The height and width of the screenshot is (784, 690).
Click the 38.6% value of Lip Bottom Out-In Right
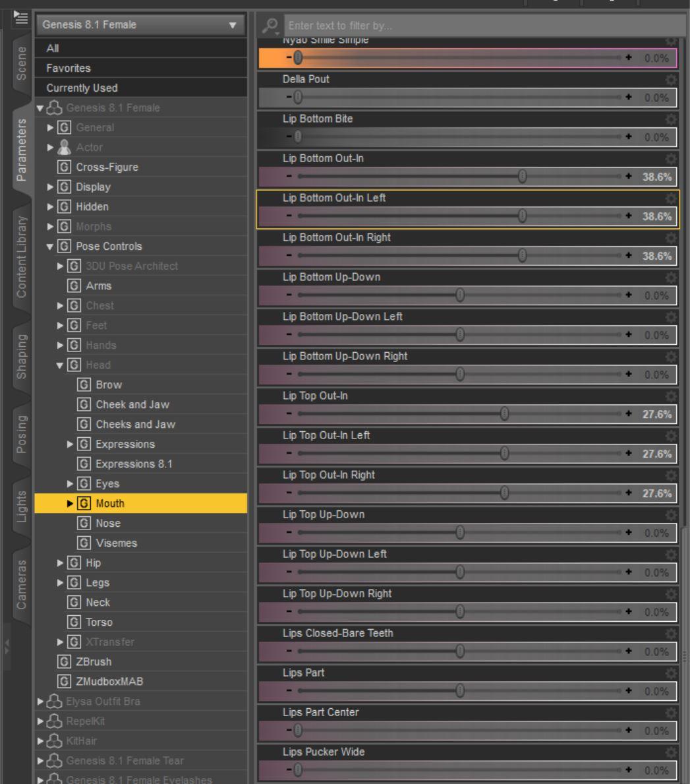657,256
